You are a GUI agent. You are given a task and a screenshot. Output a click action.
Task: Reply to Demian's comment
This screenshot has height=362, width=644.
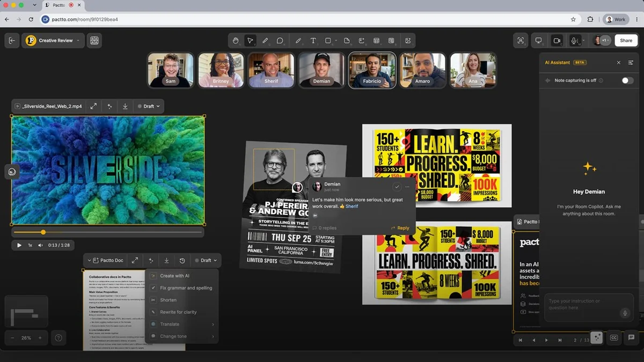point(400,228)
